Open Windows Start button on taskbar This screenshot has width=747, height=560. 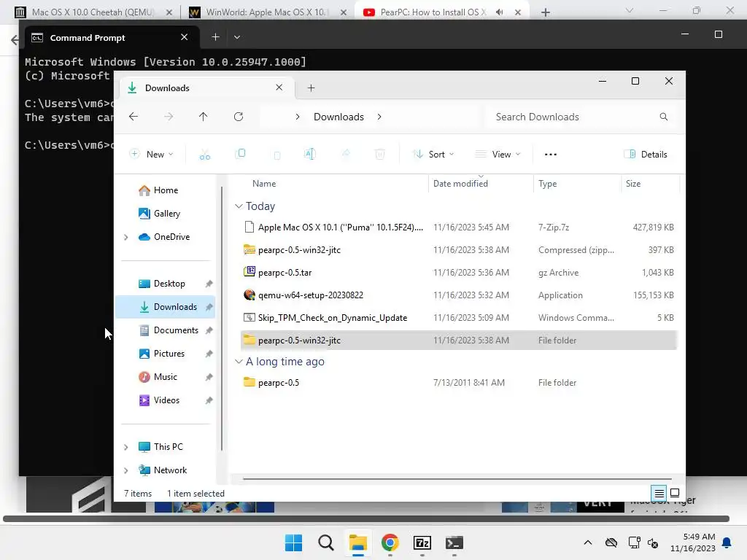coord(293,542)
